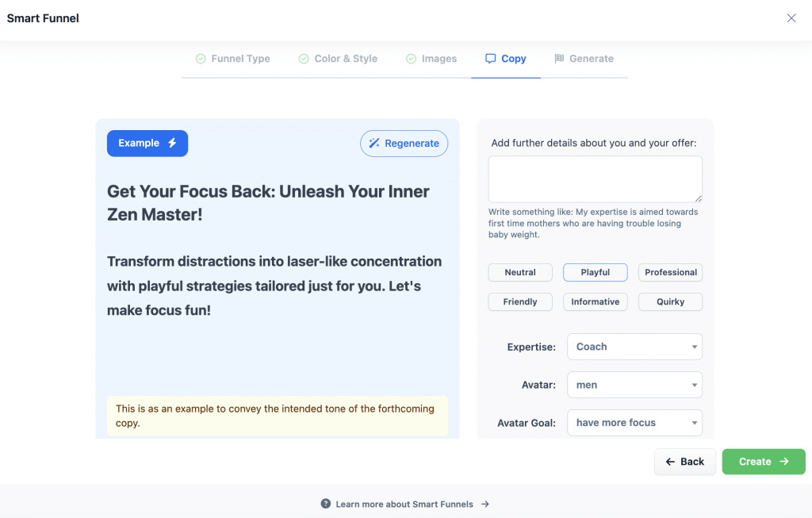Switch the tone to Professional
Image resolution: width=812 pixels, height=518 pixels.
(670, 272)
